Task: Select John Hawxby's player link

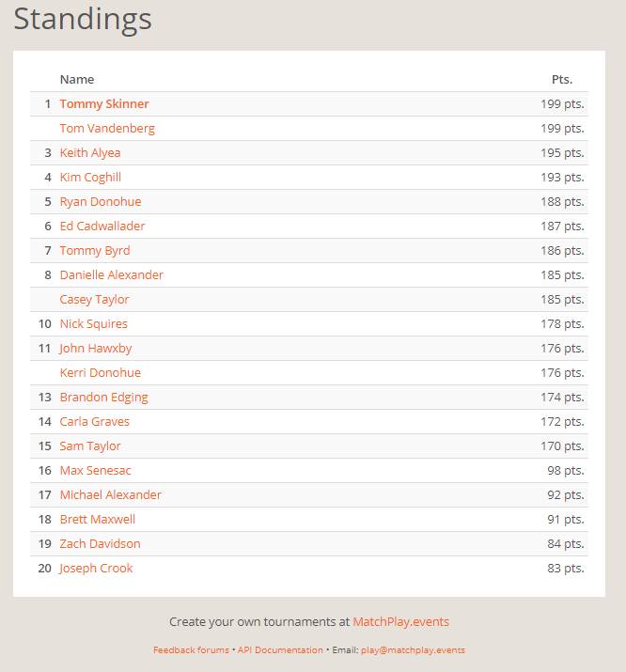Action: (x=96, y=349)
